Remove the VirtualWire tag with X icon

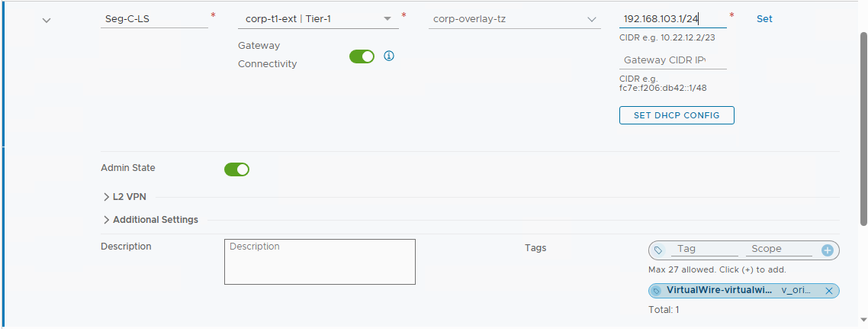pos(828,291)
